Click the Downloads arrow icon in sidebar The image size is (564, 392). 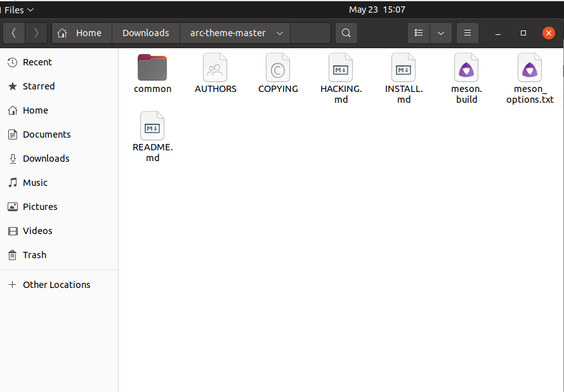[x=13, y=159]
